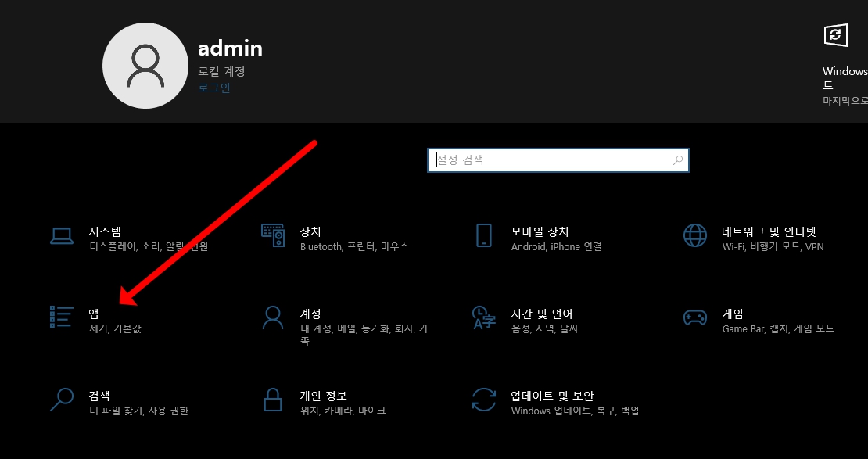
Task: Open 시스템 settings icon
Action: click(x=63, y=237)
